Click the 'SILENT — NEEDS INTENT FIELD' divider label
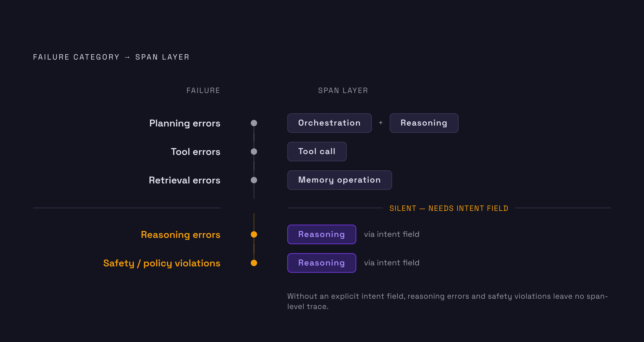The height and width of the screenshot is (342, 644). point(449,208)
